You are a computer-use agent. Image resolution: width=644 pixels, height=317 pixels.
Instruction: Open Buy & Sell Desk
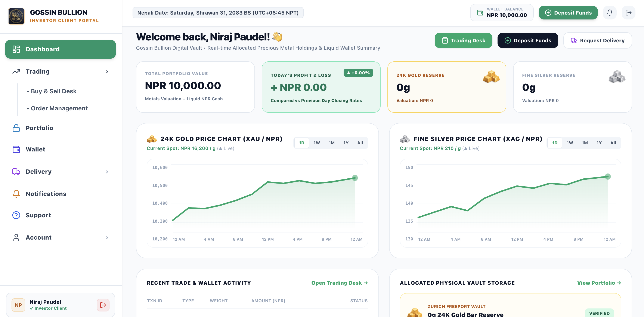click(53, 91)
